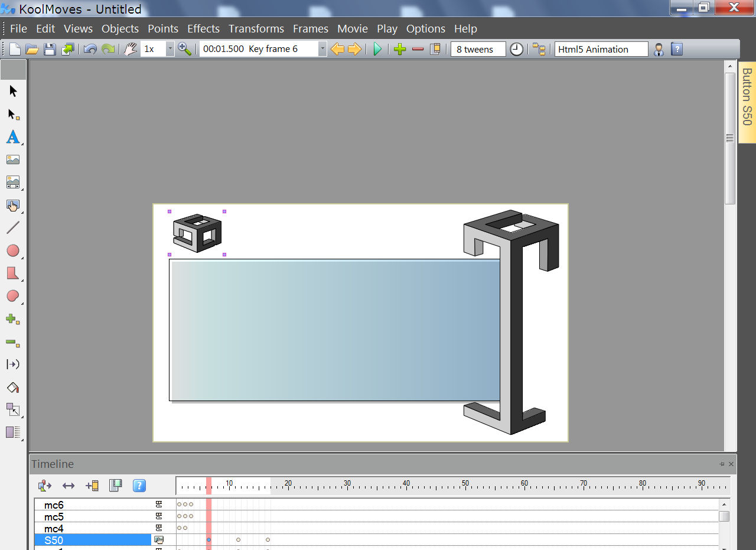Select the mc5 timeline row

pyautogui.click(x=93, y=517)
